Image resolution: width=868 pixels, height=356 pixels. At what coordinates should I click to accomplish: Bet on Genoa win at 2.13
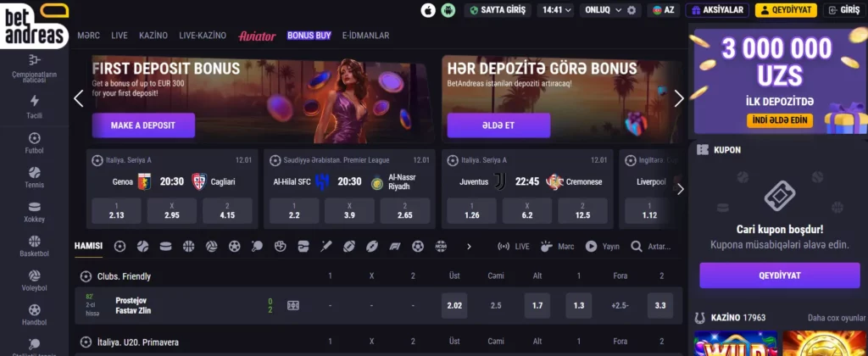[x=116, y=210]
